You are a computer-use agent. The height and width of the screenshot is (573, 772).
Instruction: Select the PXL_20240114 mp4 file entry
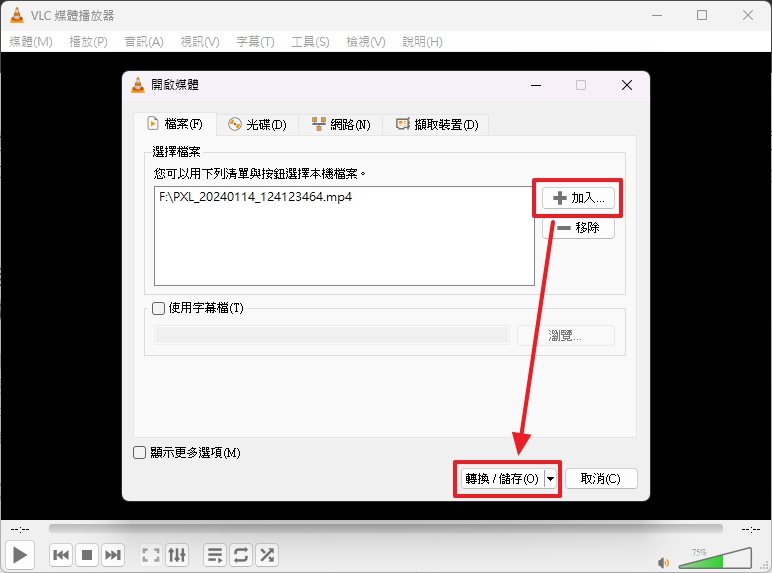click(x=255, y=197)
